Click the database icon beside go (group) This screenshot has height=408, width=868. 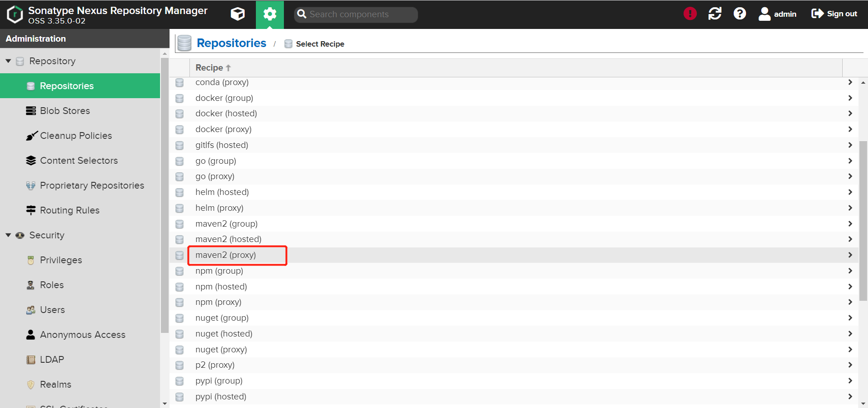coord(179,161)
